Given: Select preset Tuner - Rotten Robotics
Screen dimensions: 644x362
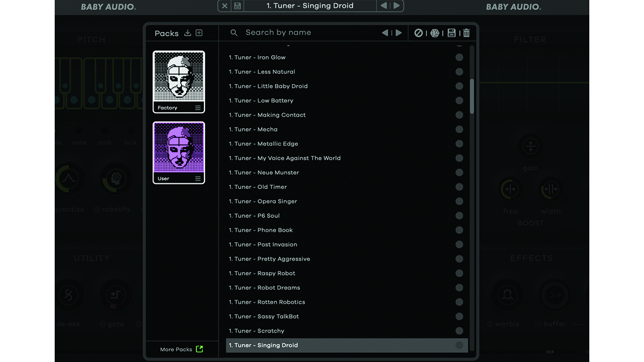Looking at the screenshot, I should (347, 302).
